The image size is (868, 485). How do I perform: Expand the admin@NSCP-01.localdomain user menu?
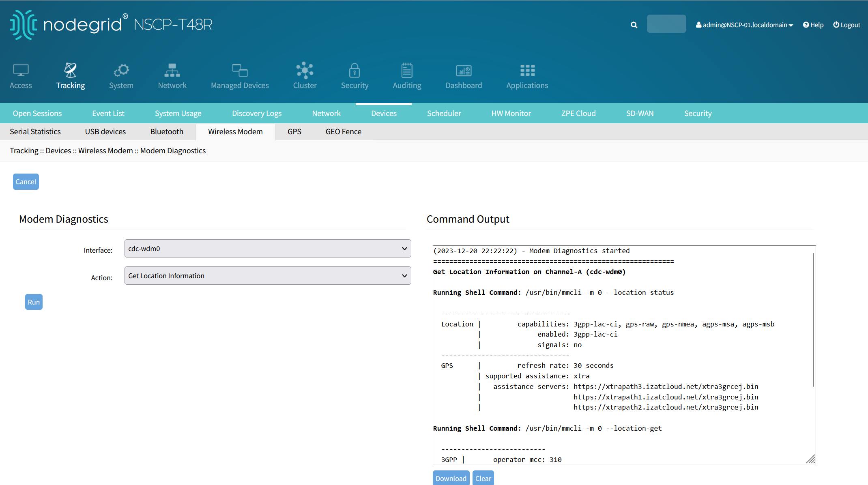pos(744,25)
